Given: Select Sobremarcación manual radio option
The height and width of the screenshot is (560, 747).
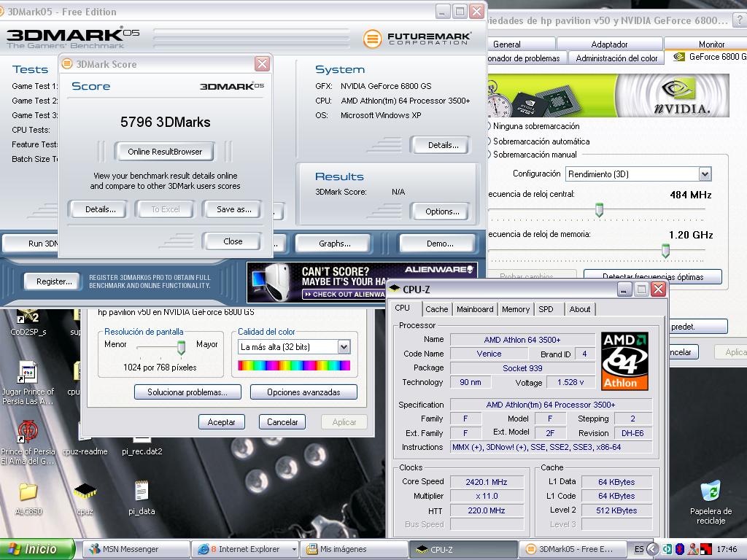Looking at the screenshot, I should (x=489, y=155).
